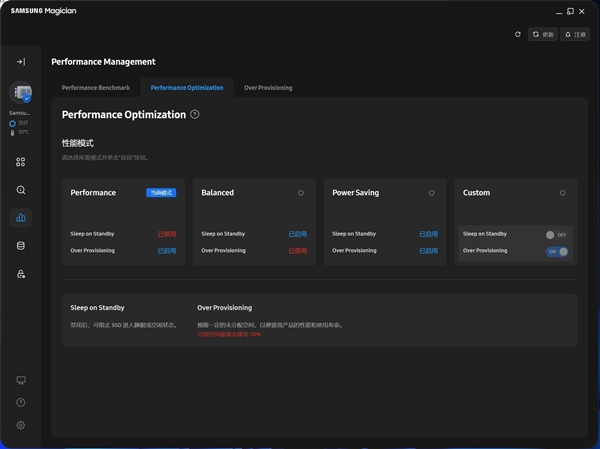
Task: Open the settings gear icon in sidebar
Action: (21, 425)
